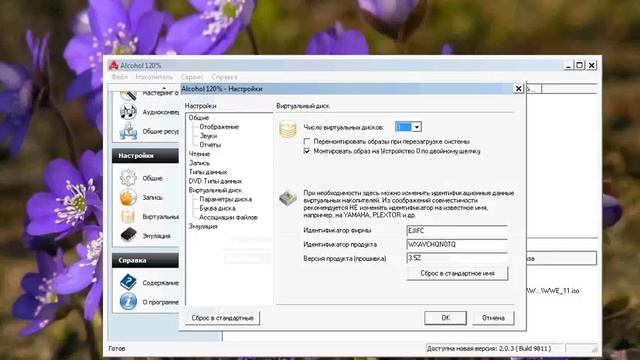Screen dimensions: 640x360
Task: Select Звуки in settings tree
Action: click(208, 136)
